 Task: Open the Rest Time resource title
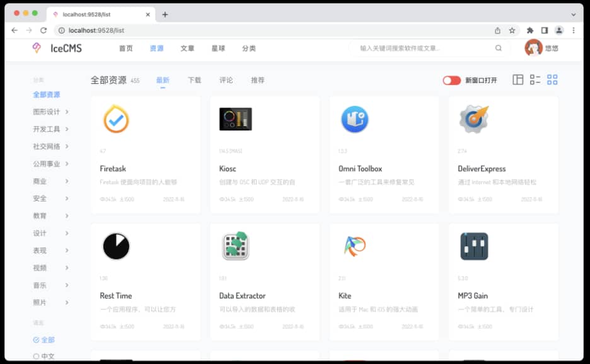click(115, 296)
